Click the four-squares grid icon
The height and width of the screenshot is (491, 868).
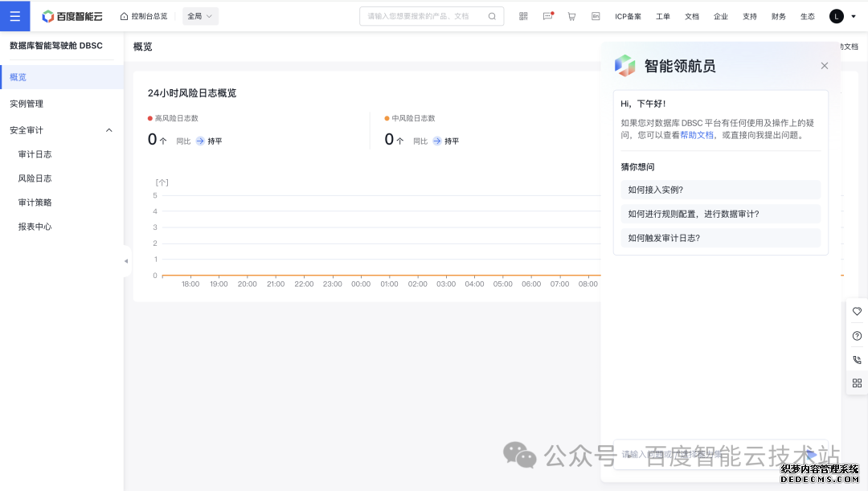[857, 383]
